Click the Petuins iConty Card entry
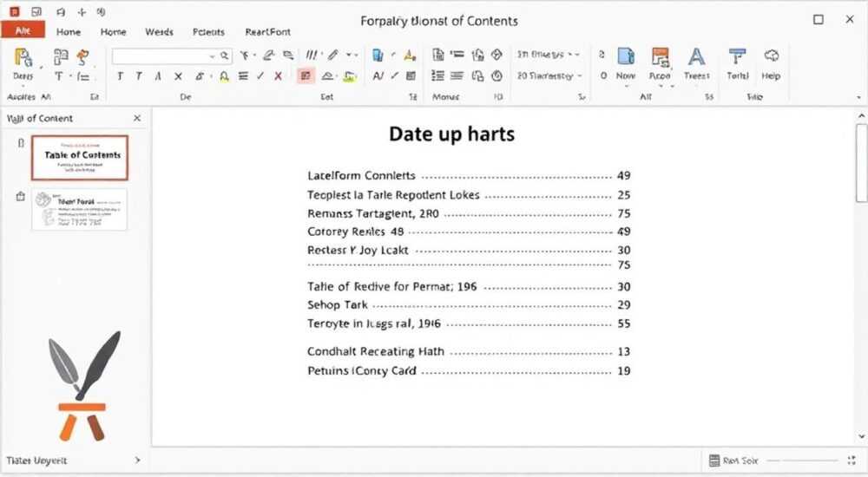 (x=361, y=370)
